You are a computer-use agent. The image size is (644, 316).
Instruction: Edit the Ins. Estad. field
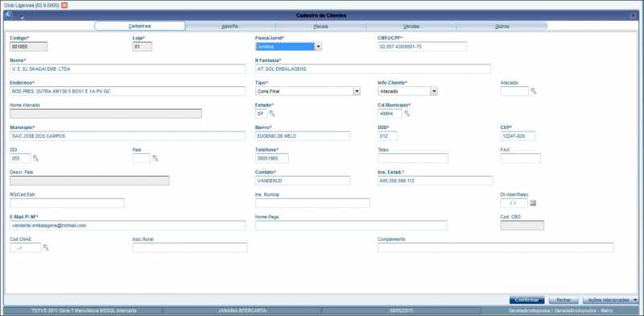point(435,181)
